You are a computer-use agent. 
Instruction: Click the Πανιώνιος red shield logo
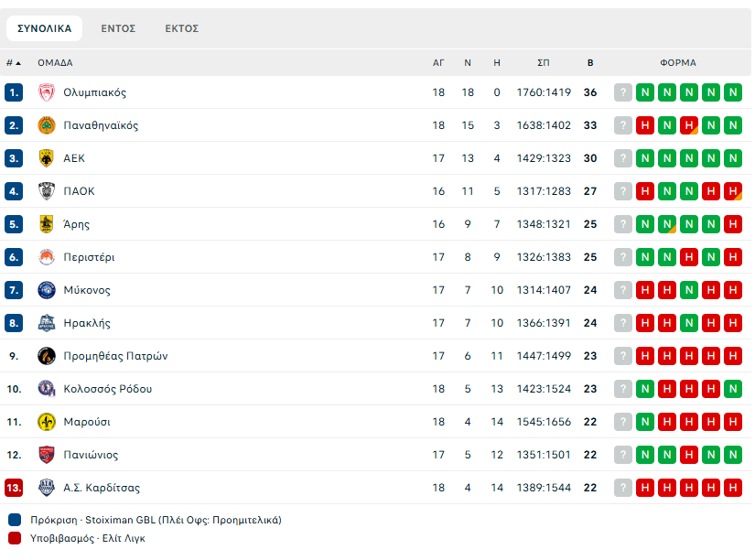[x=47, y=455]
